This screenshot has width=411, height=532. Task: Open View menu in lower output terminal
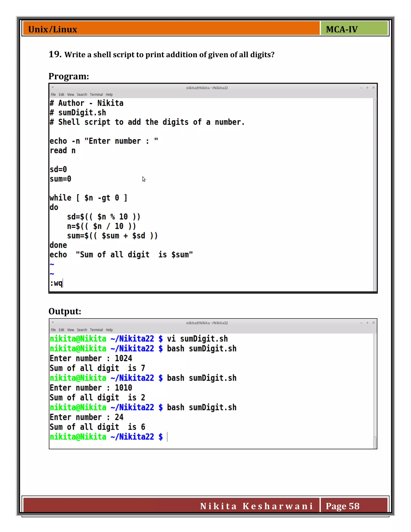click(x=71, y=330)
